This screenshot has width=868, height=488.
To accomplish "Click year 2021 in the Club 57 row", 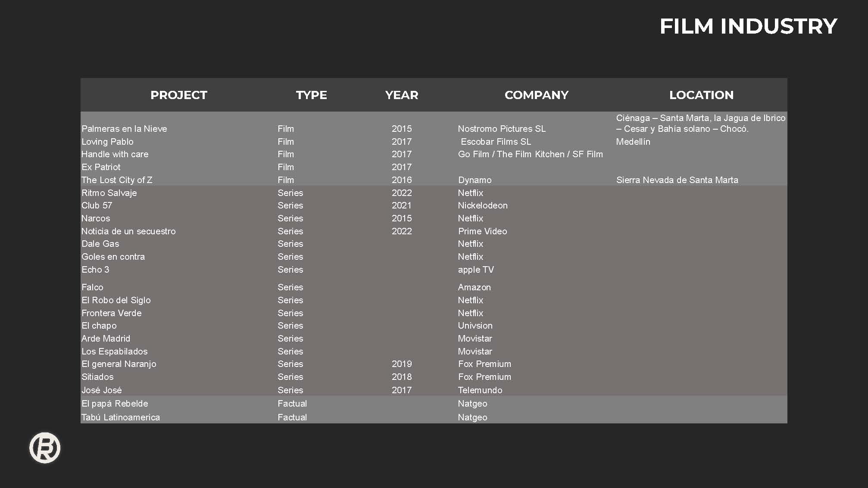I will (x=402, y=205).
